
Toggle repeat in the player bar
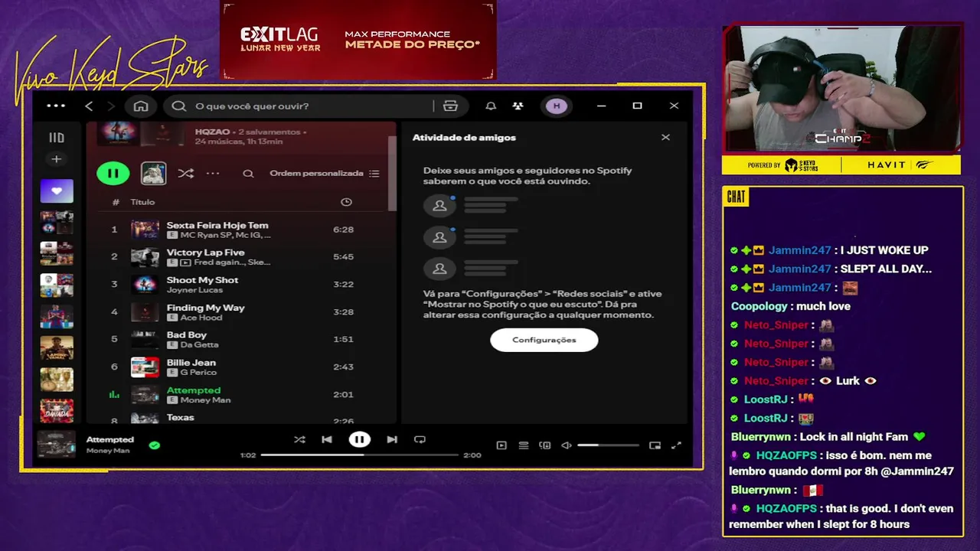coord(420,439)
